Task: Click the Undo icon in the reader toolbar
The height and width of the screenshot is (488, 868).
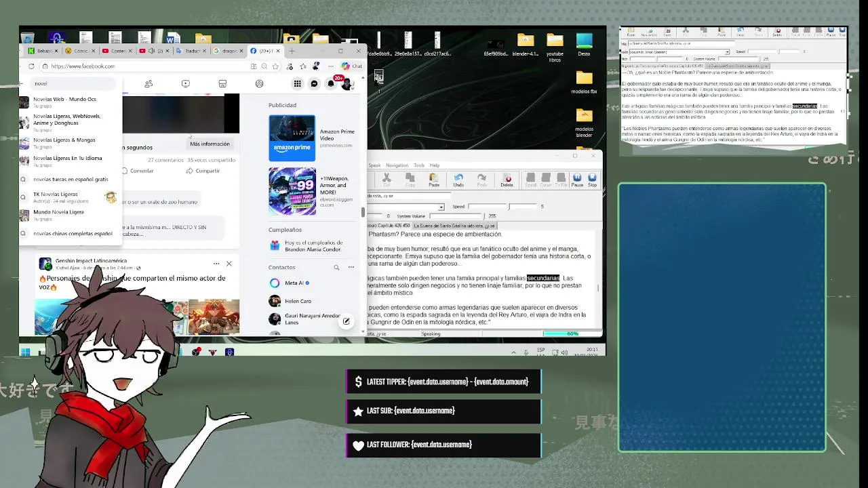Action: (458, 180)
